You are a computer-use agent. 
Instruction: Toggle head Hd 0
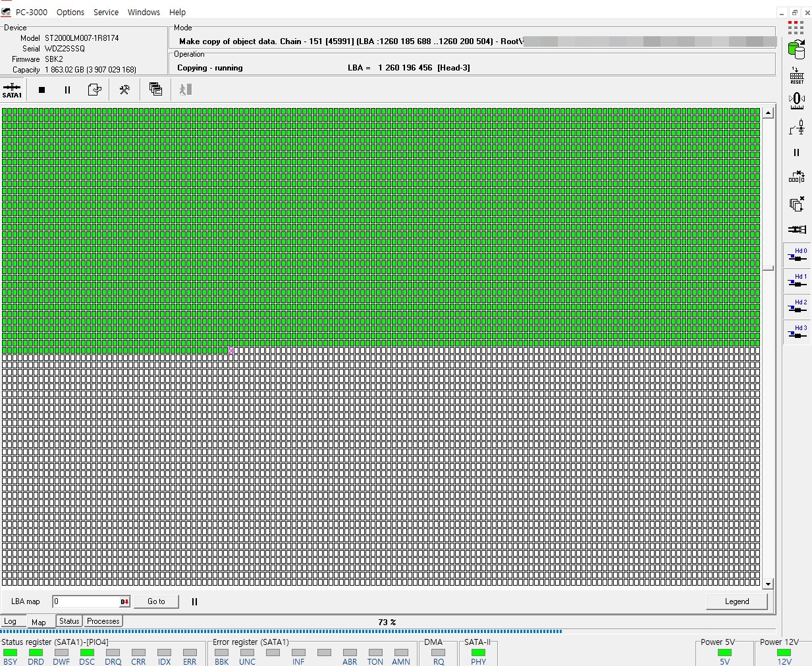798,255
